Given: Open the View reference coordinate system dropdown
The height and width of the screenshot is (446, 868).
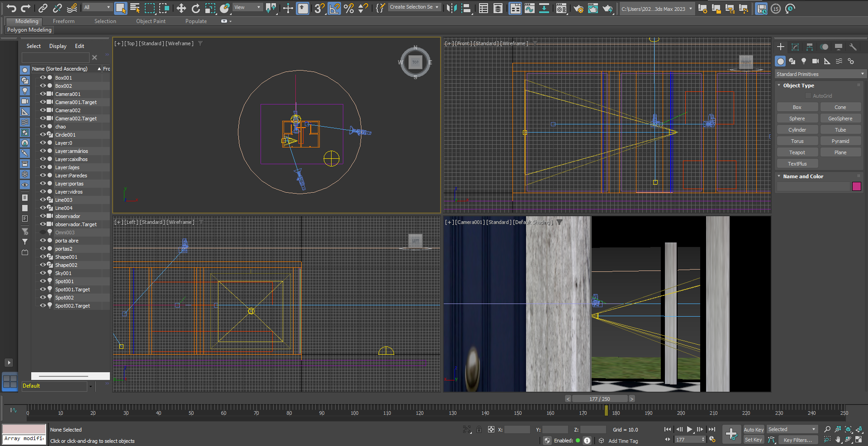Looking at the screenshot, I should [x=247, y=7].
